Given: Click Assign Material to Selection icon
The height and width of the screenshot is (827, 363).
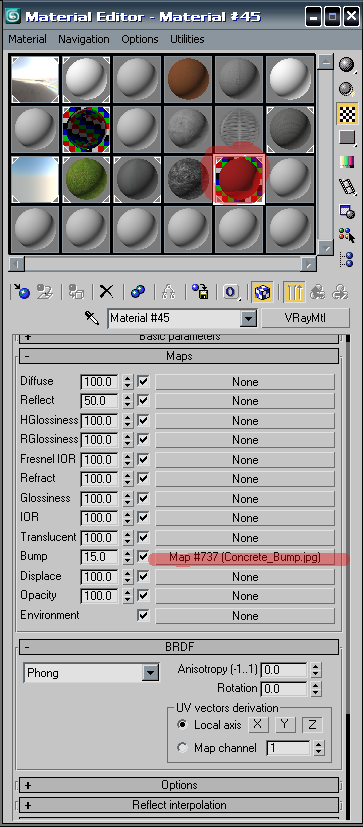Looking at the screenshot, I should 77,292.
